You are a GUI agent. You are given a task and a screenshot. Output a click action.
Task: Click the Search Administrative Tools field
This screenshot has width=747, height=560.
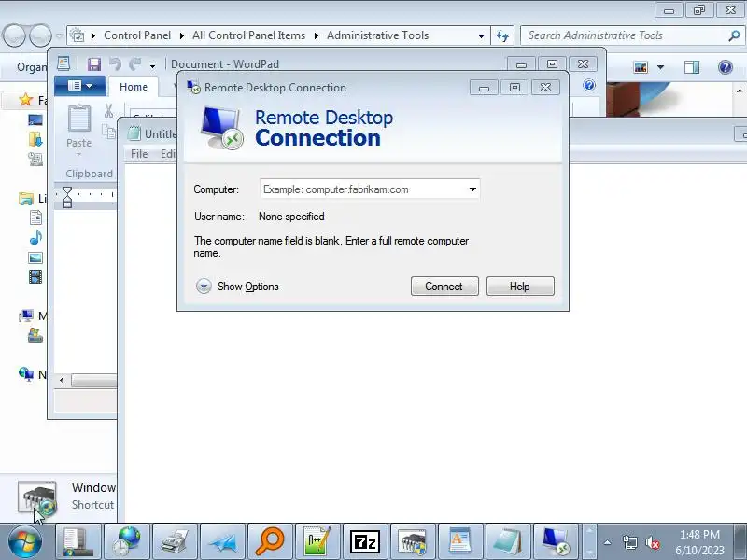tap(623, 35)
